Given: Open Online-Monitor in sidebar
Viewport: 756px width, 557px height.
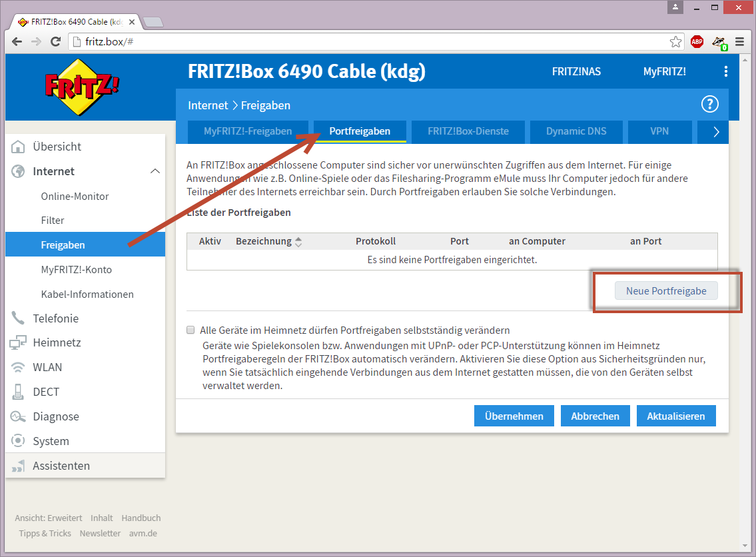Looking at the screenshot, I should (x=75, y=197).
